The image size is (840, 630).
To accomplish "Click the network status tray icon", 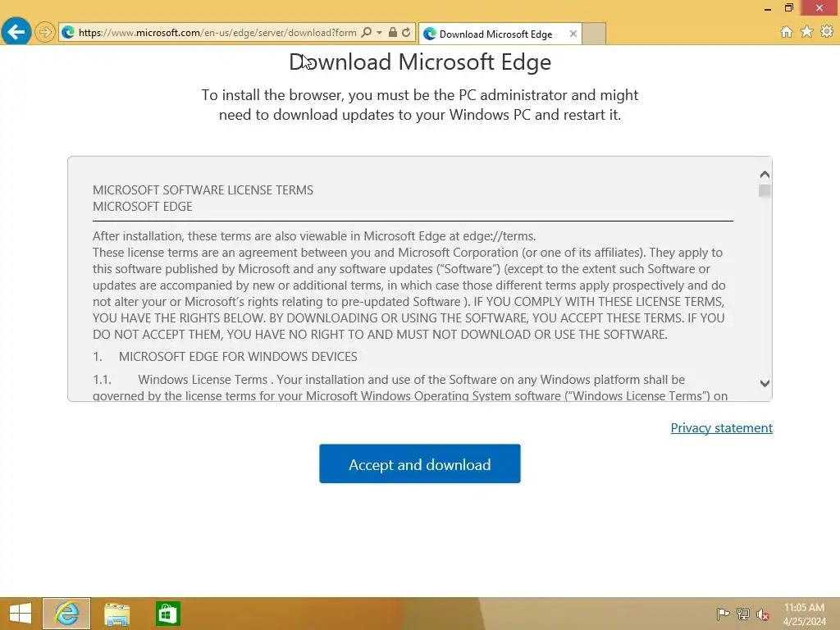I will pyautogui.click(x=743, y=614).
